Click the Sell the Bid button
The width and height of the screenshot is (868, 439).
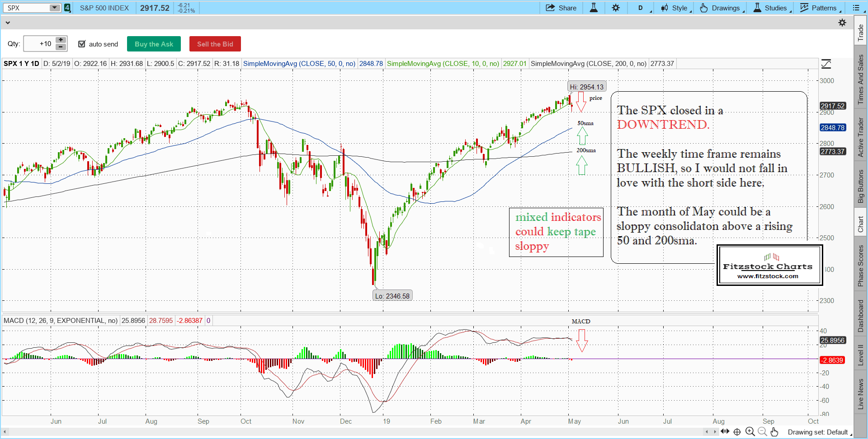tap(215, 44)
